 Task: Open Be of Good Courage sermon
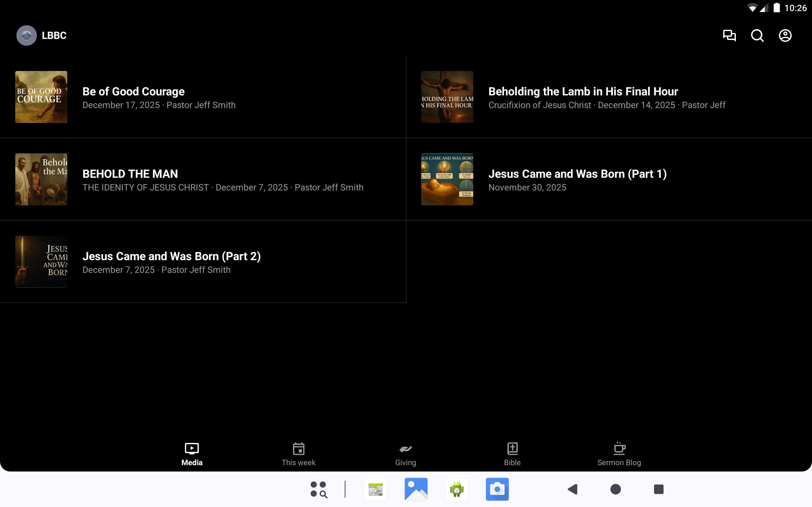134,92
